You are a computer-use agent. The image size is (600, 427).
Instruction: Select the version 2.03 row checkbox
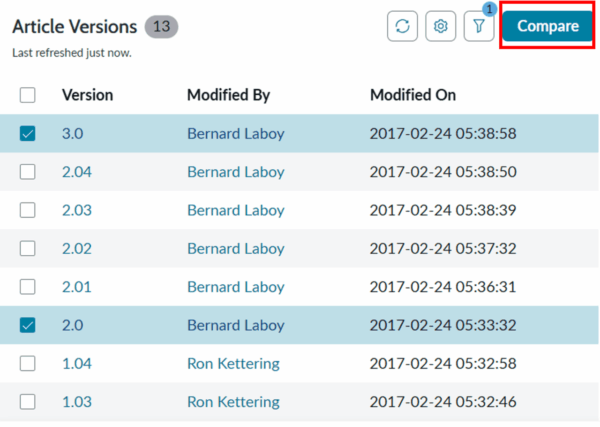click(x=28, y=210)
